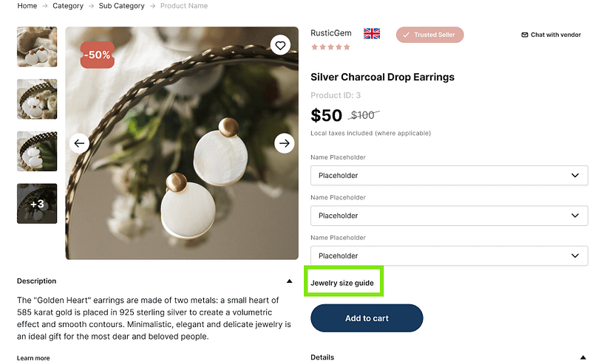Navigate to Sub Category breadcrumb
615x364 pixels.
click(x=120, y=6)
